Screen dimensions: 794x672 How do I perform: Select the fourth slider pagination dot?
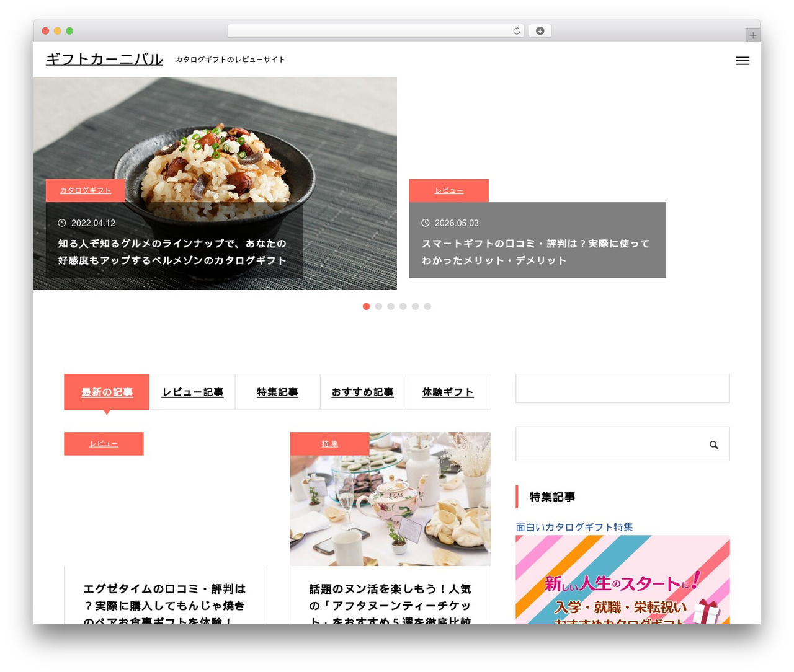(x=403, y=306)
